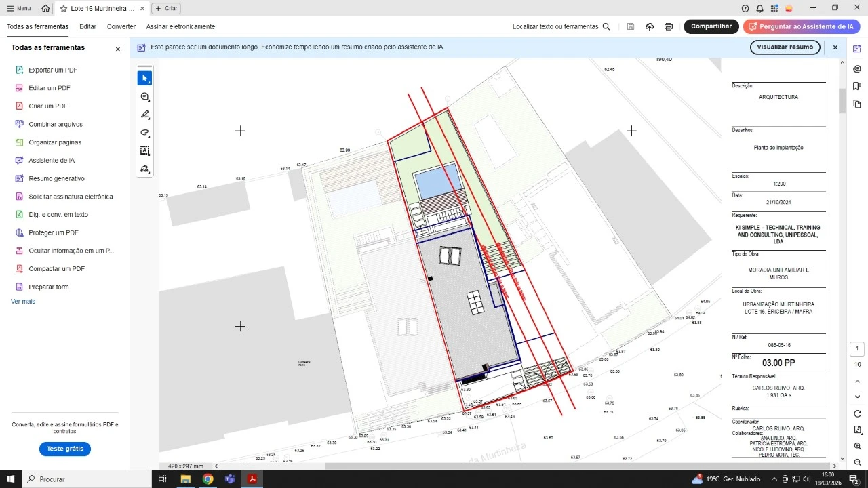Open the notifications bell
Viewport: 868px width, 488px height.
(759, 8)
